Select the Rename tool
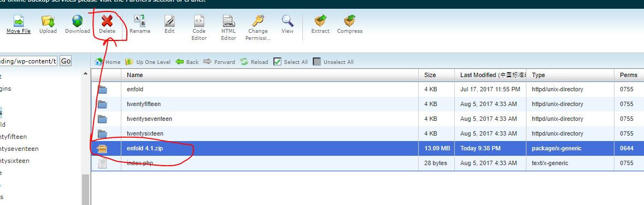The width and height of the screenshot is (644, 205). 139,24
